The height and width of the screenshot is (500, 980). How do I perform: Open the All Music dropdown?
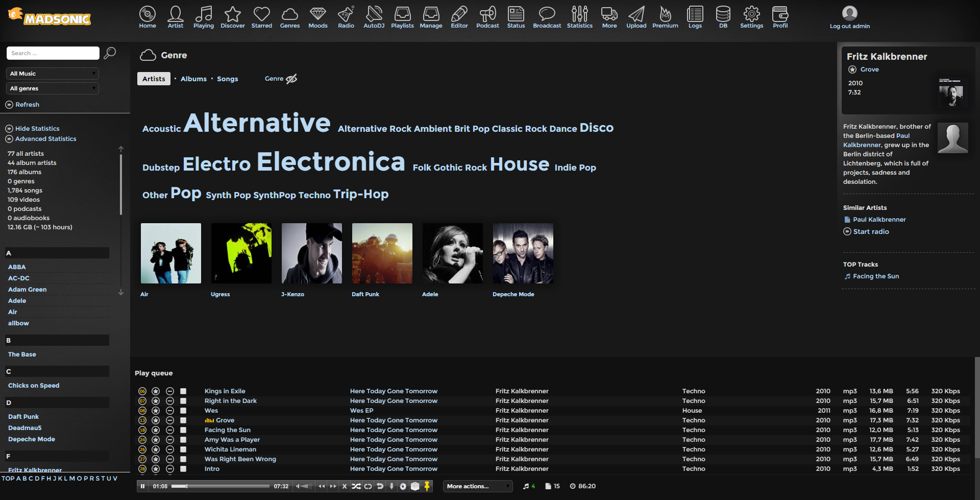53,74
